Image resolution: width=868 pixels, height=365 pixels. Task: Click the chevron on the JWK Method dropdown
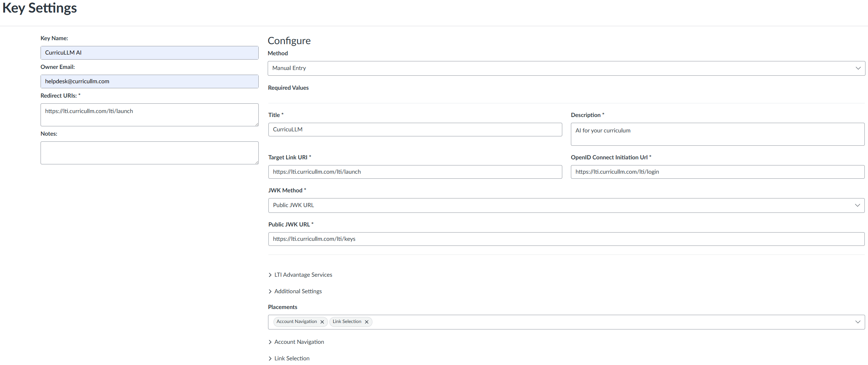pos(858,205)
